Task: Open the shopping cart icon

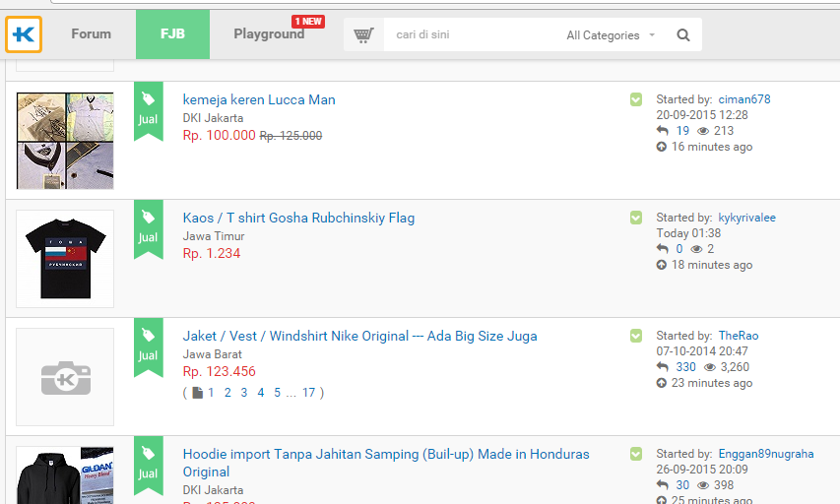Action: pos(363,35)
